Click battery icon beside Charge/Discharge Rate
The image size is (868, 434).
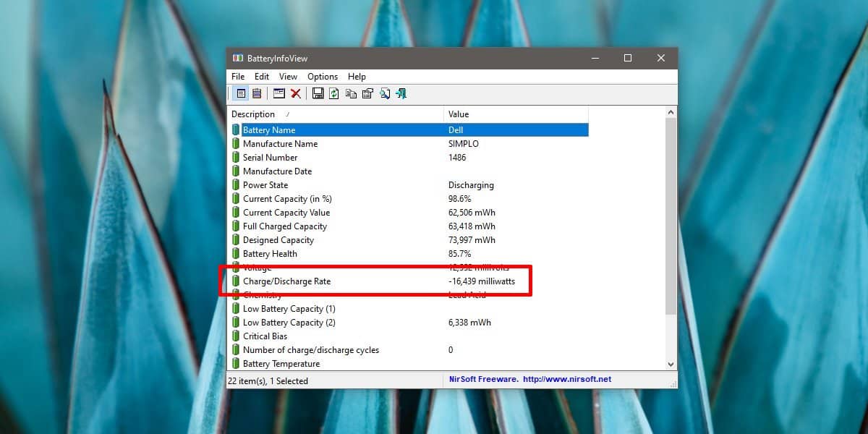236,281
